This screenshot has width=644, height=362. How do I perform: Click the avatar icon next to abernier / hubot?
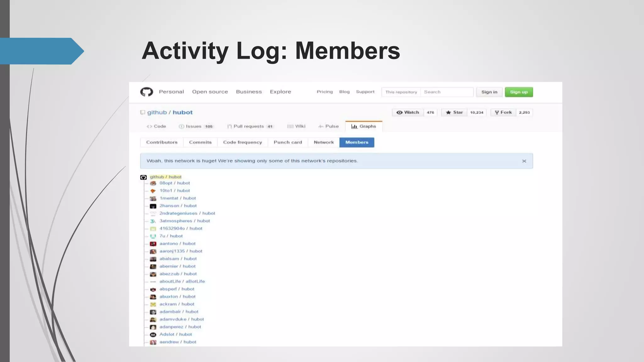(153, 266)
